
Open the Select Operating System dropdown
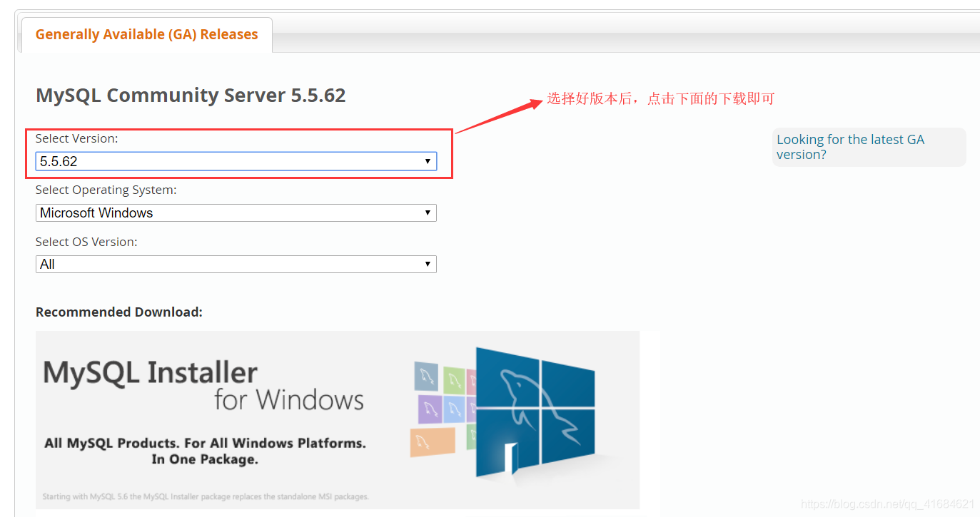point(236,213)
